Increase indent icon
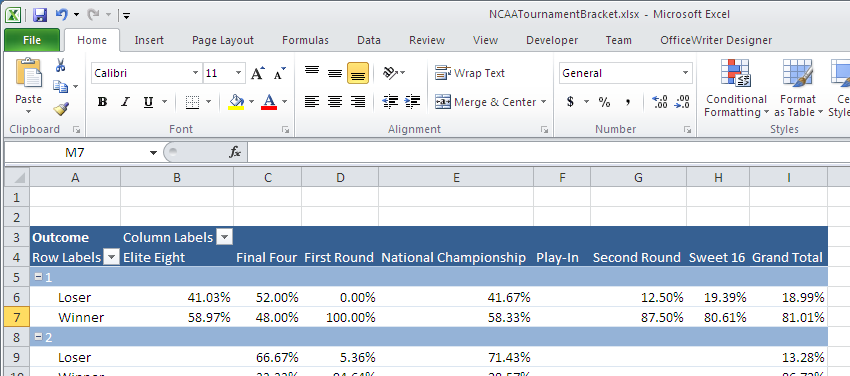Screen dimensions: 850x376 point(413,101)
